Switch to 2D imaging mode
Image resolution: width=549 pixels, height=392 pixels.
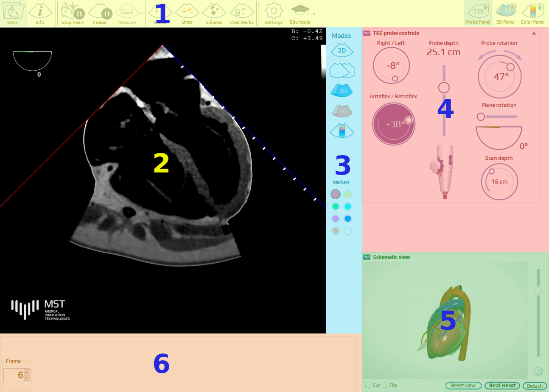(x=342, y=51)
